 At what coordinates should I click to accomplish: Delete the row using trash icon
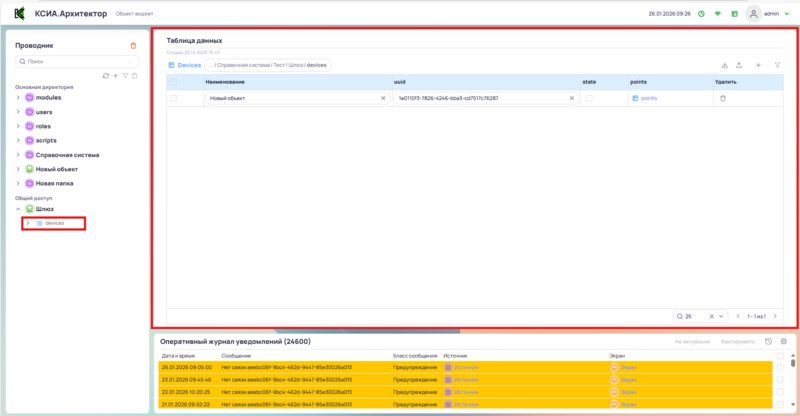pos(723,99)
